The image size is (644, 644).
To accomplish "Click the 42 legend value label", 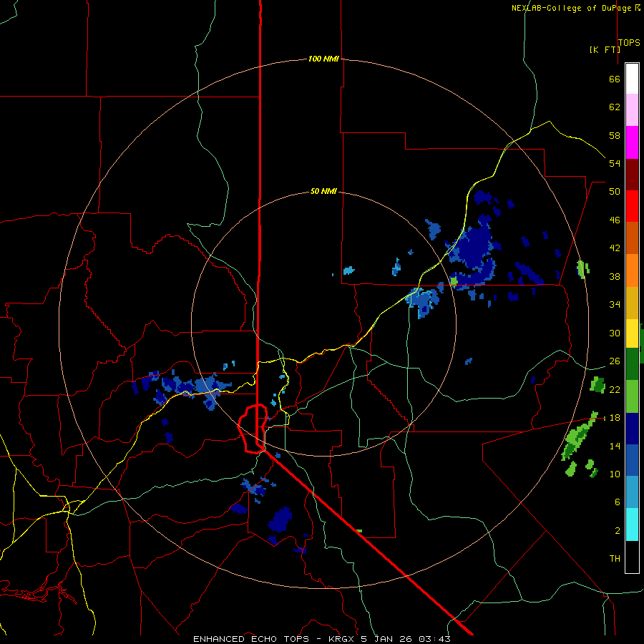I will point(615,248).
